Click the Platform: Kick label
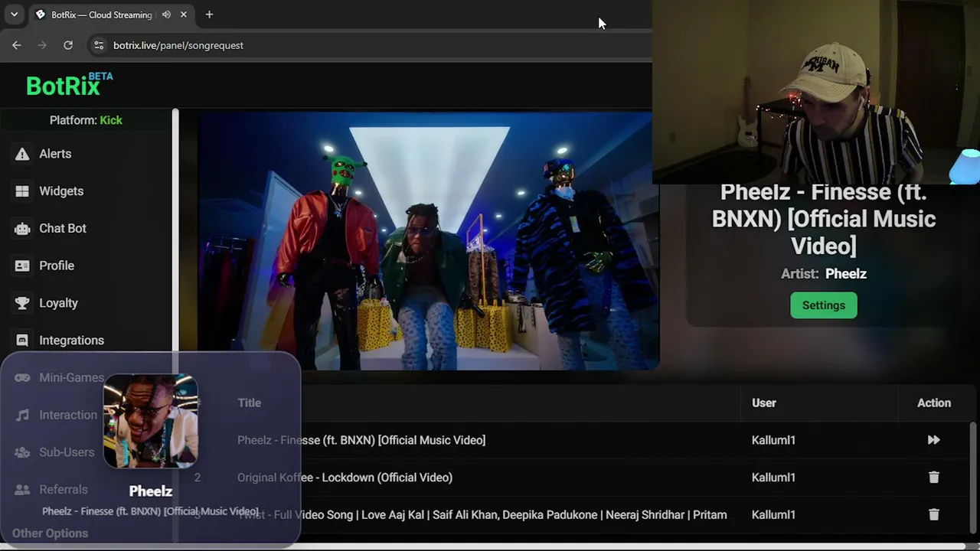The width and height of the screenshot is (980, 551). [86, 120]
